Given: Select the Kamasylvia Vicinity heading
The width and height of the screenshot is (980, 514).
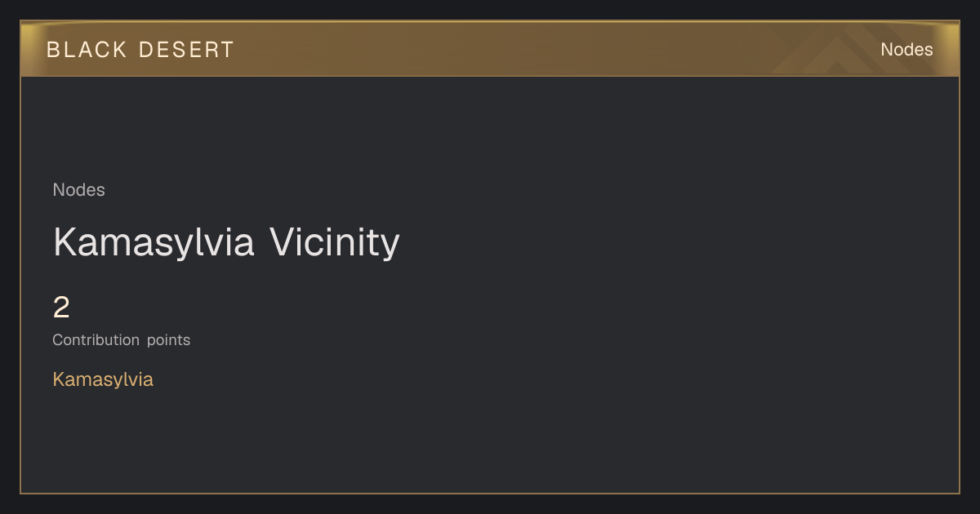Looking at the screenshot, I should pos(226,242).
